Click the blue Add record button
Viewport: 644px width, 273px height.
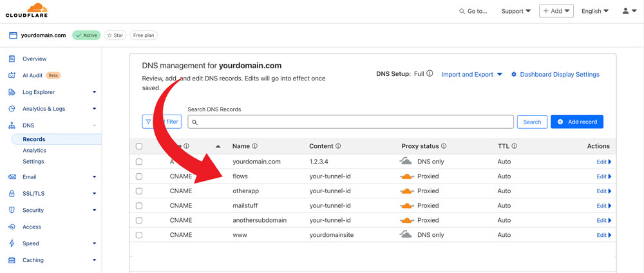[576, 122]
